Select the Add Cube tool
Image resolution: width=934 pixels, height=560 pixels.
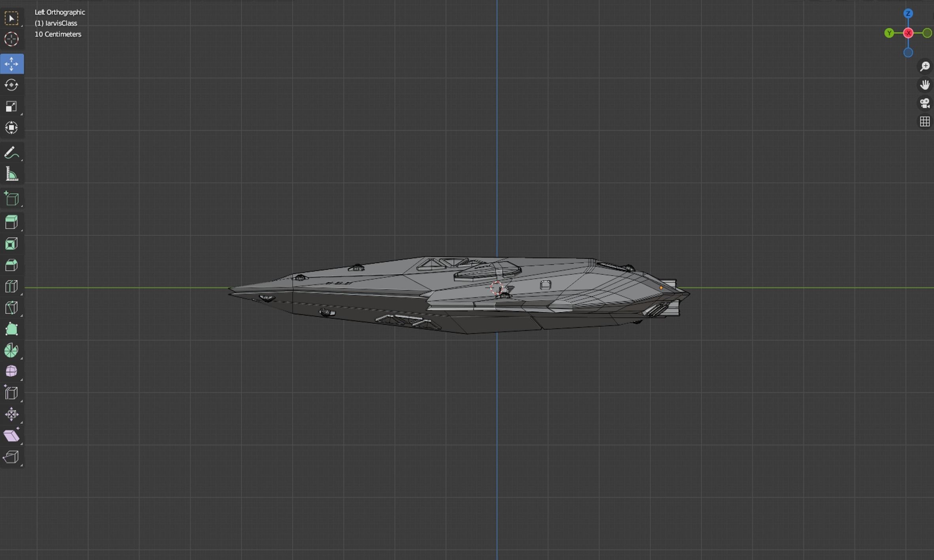11,198
